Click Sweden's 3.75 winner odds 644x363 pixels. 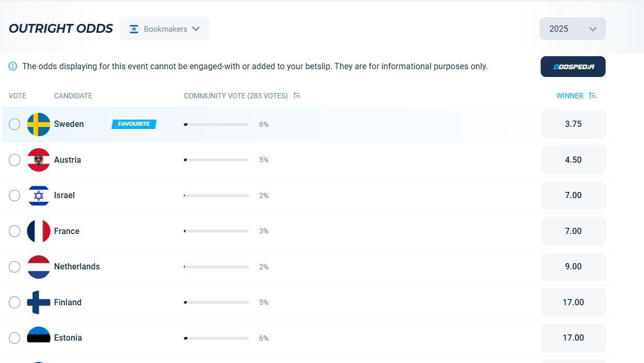click(x=573, y=124)
